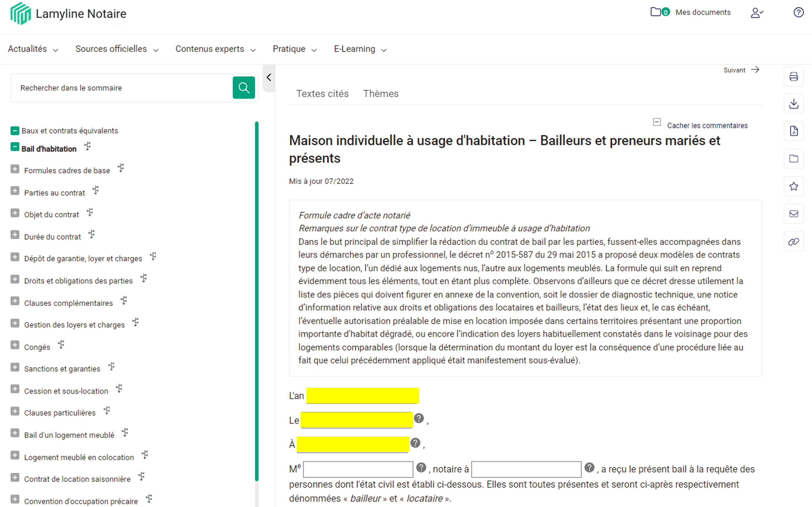
Task: Expand Formules cadres de base
Action: 15,169
